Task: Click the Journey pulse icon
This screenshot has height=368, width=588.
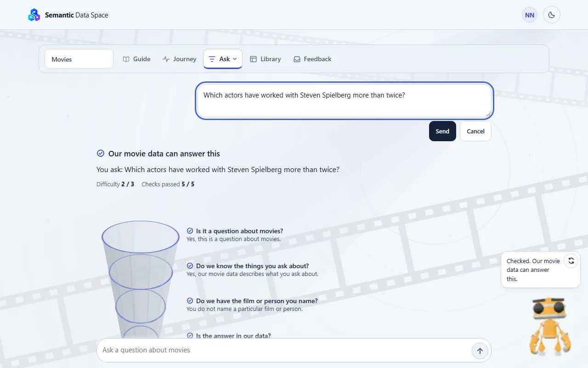Action: point(166,59)
